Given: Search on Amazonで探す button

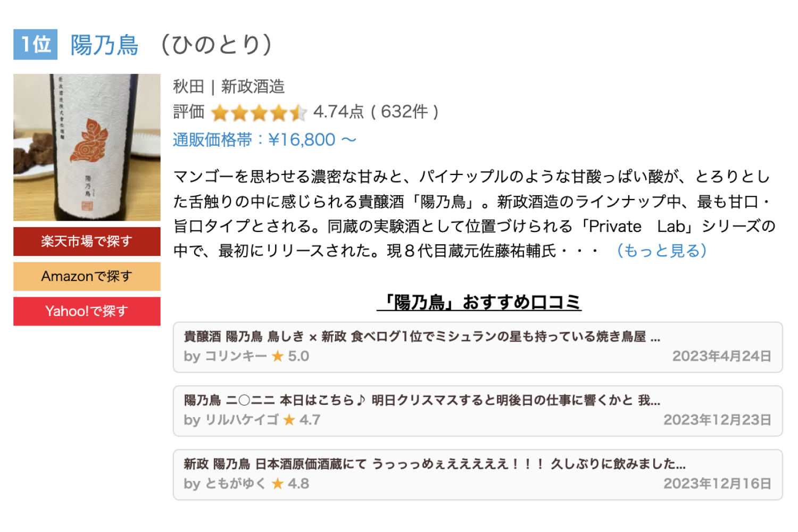Looking at the screenshot, I should [87, 277].
